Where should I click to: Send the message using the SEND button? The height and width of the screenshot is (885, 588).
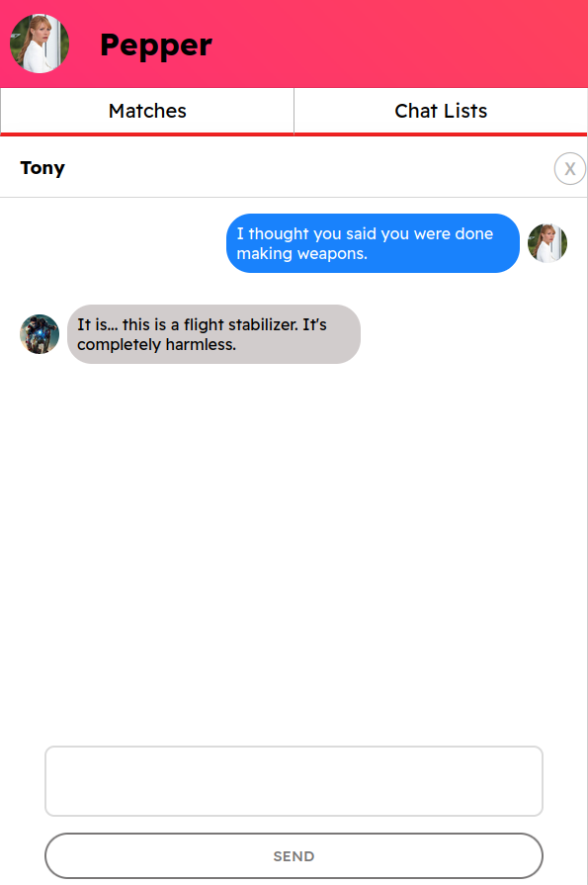click(294, 855)
